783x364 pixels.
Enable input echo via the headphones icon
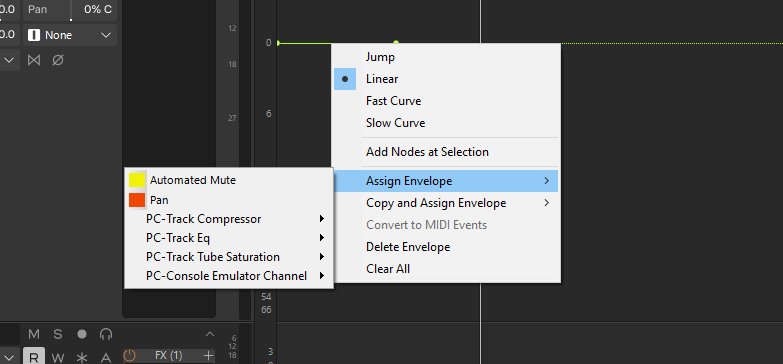click(106, 335)
